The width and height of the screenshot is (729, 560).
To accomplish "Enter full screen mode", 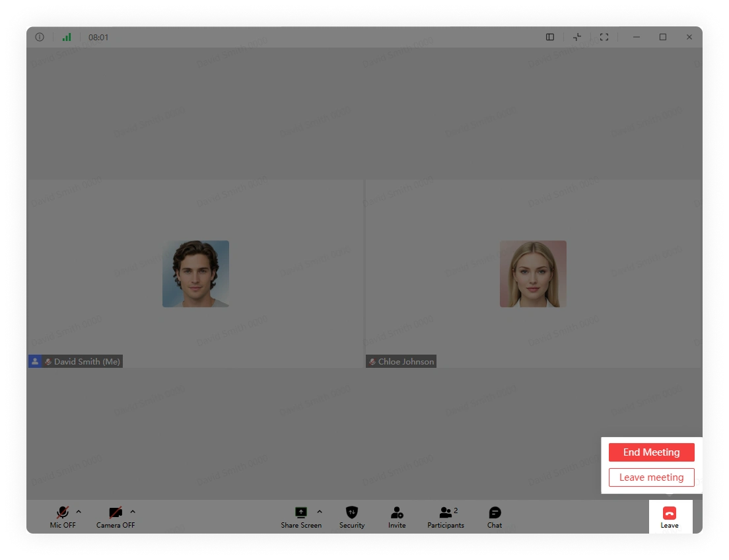I will [604, 37].
